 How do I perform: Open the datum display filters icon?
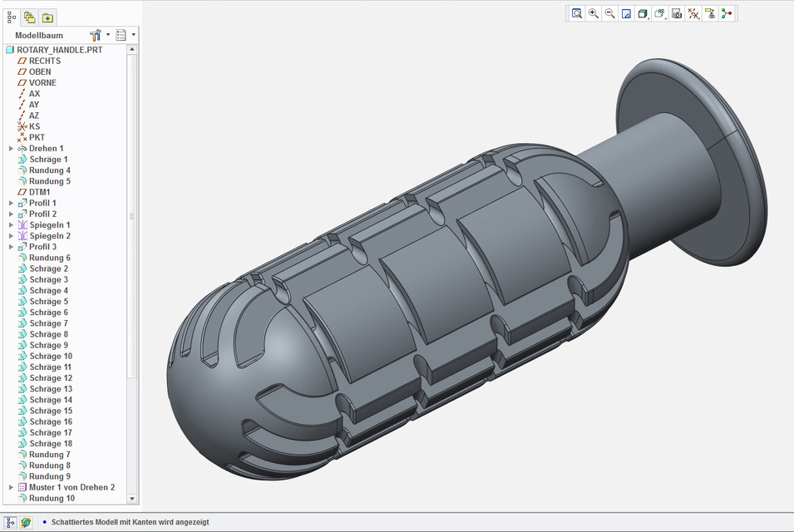click(x=693, y=13)
